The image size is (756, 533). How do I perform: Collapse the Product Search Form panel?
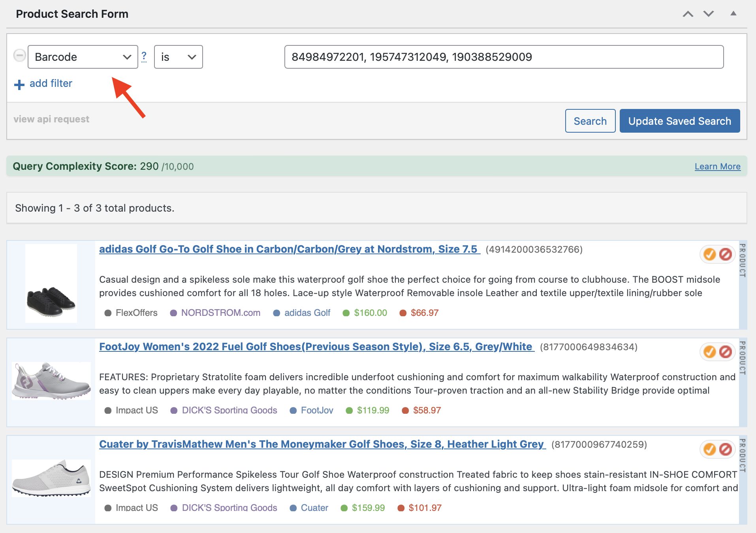[x=733, y=13]
